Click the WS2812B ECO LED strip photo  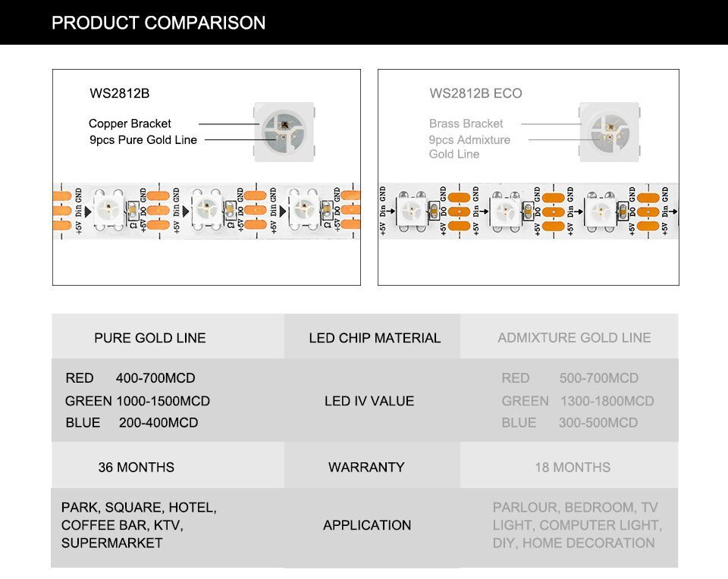point(529,210)
